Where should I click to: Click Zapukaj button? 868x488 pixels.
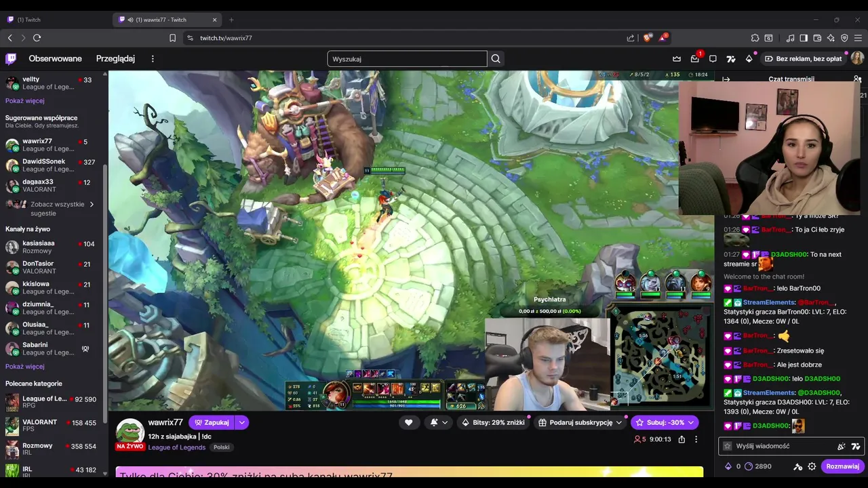point(212,422)
